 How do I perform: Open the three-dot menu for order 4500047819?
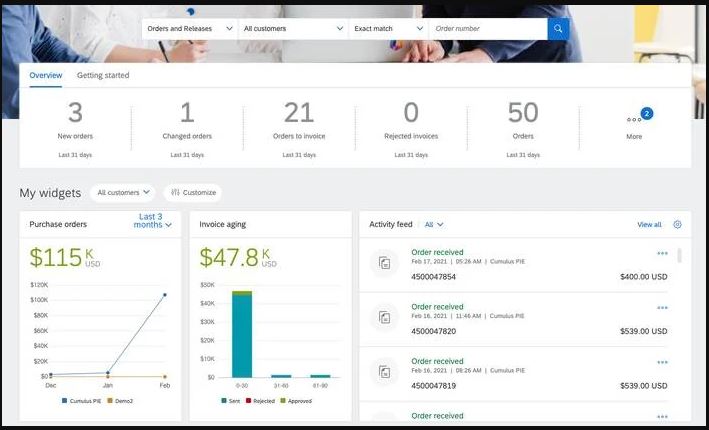click(x=662, y=362)
